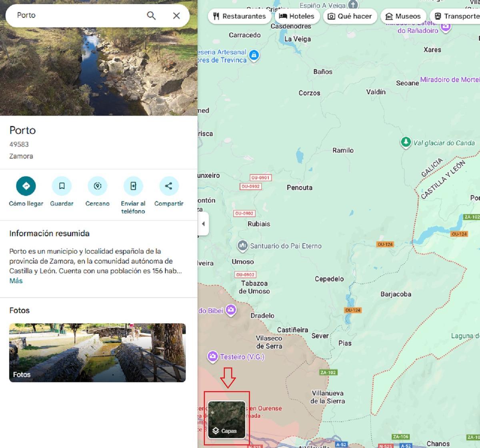This screenshot has height=448, width=480.
Task: Select the Cómo llegar directions icon
Action: [x=26, y=186]
